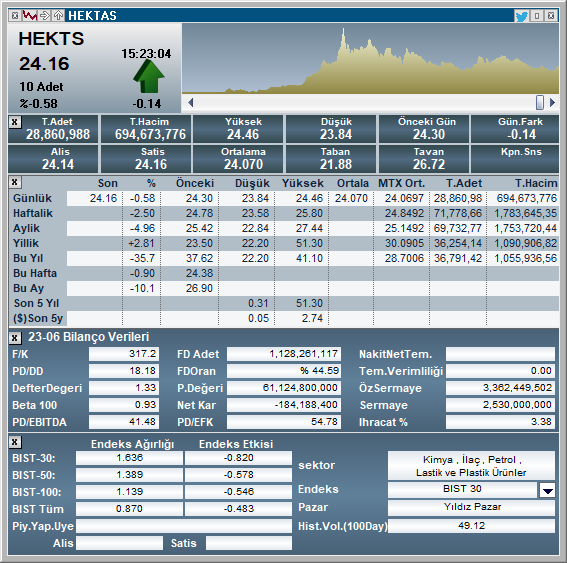Click the Tavan 26.72 summary cell
The height and width of the screenshot is (563, 567).
(429, 159)
